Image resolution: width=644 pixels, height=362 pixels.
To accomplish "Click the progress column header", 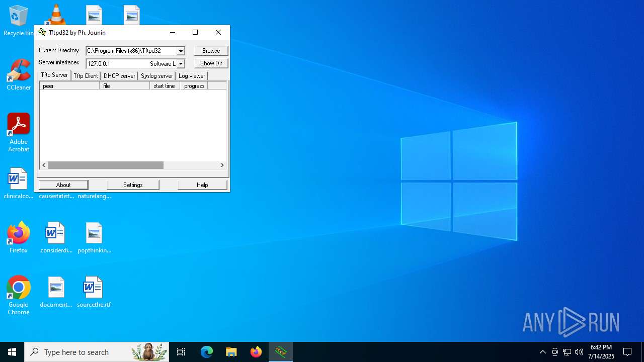I will coord(194,86).
